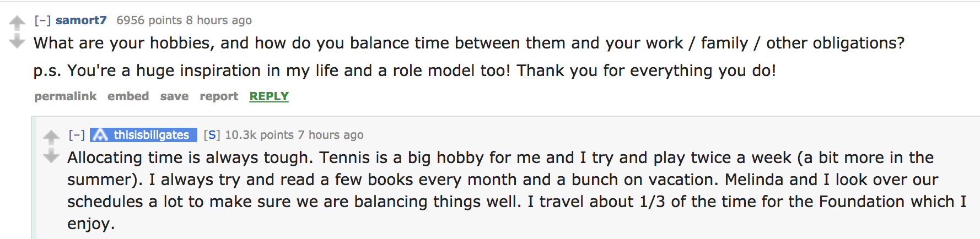Screen dimensions: 980x239
Task: Upvote samort7's comment
Action: 17,23
